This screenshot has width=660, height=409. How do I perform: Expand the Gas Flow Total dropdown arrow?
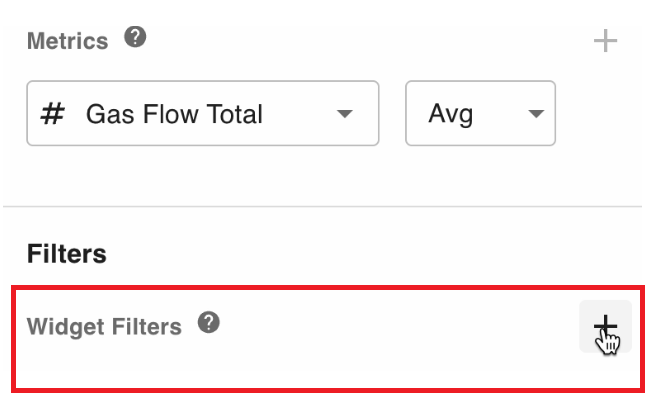tap(345, 114)
